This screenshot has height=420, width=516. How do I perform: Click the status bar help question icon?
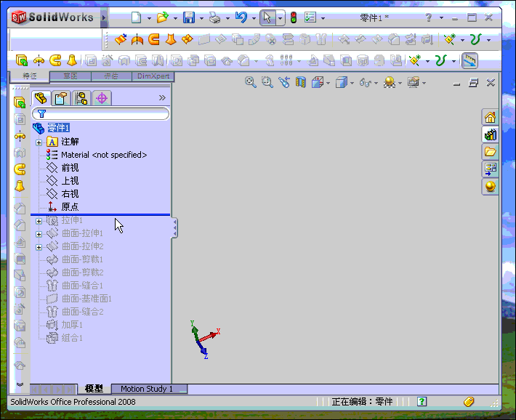coord(422,402)
